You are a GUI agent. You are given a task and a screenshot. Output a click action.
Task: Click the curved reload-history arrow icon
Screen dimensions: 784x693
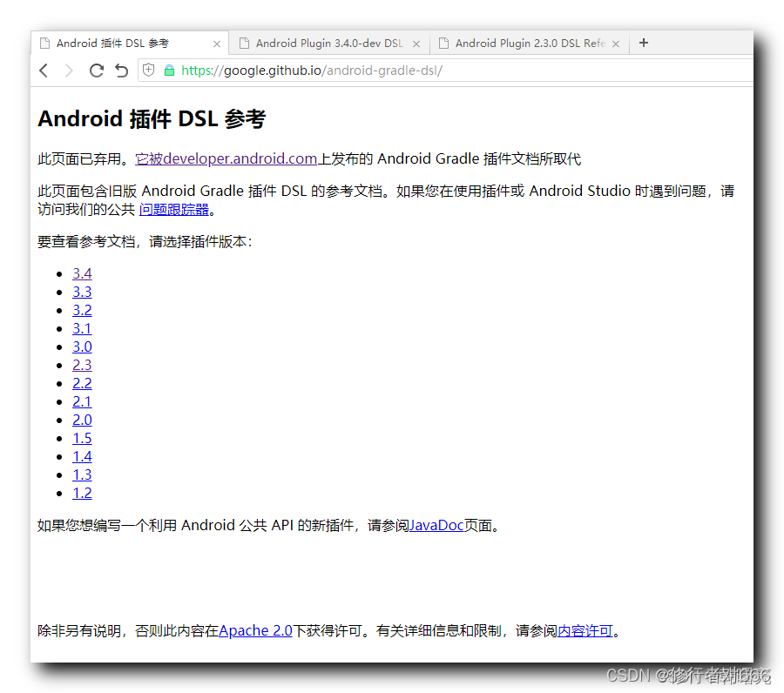point(121,70)
